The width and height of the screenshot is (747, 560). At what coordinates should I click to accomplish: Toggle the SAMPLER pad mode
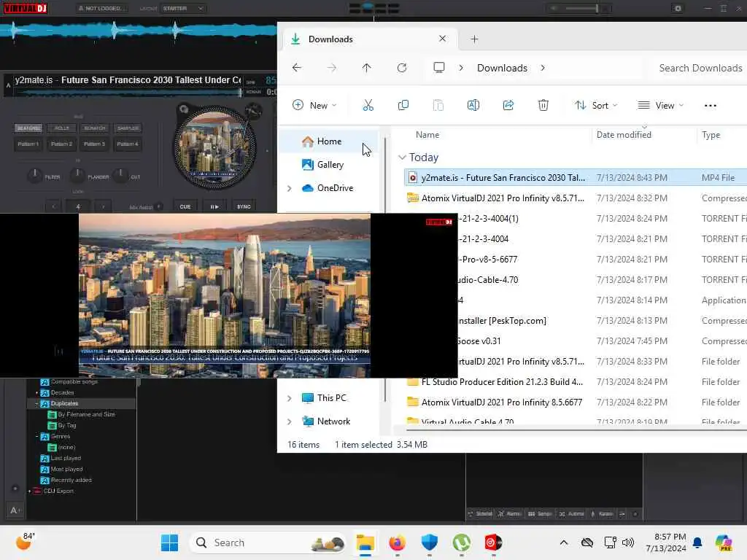(x=128, y=128)
